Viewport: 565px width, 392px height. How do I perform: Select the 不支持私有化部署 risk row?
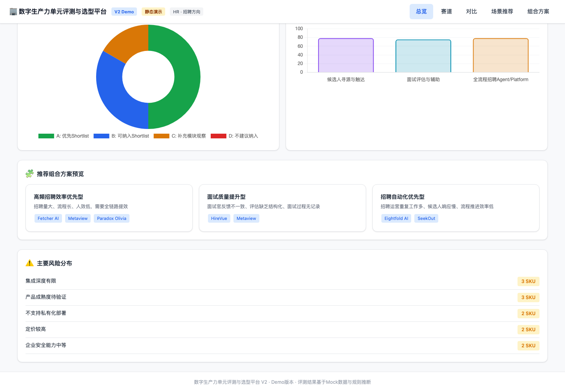(282, 313)
